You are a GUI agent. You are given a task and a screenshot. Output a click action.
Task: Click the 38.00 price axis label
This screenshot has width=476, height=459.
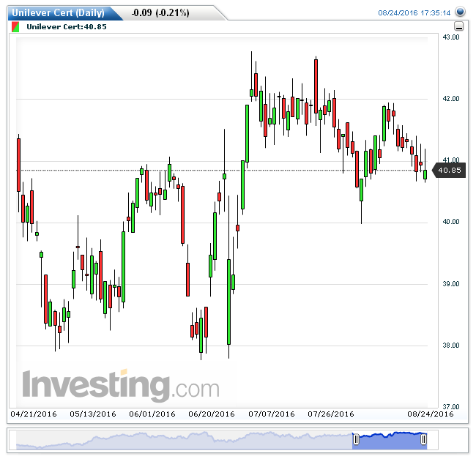pos(451,346)
